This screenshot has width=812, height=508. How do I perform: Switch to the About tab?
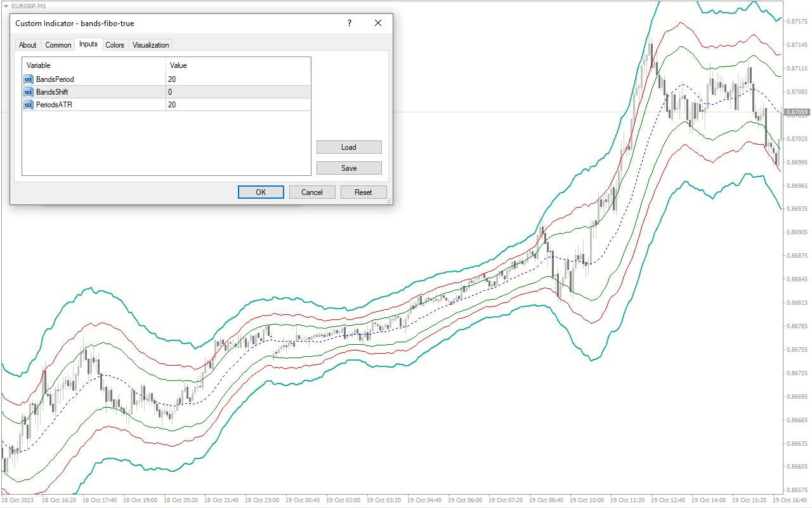(28, 45)
